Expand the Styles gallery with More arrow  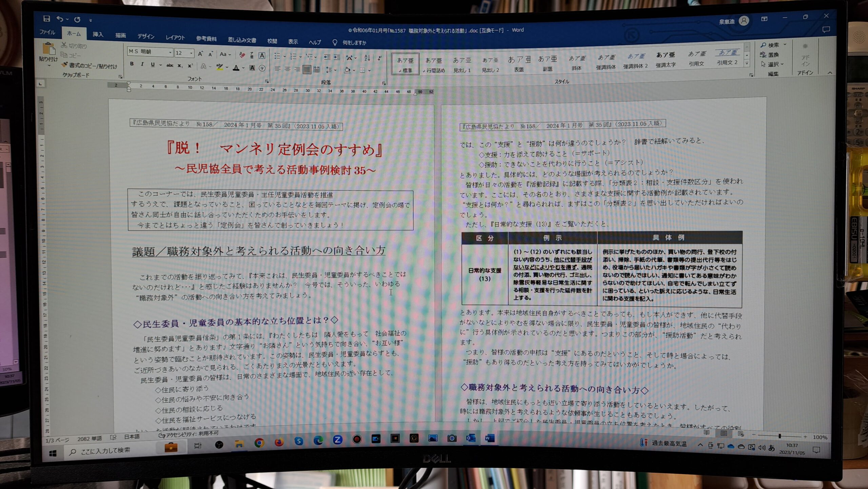(747, 63)
